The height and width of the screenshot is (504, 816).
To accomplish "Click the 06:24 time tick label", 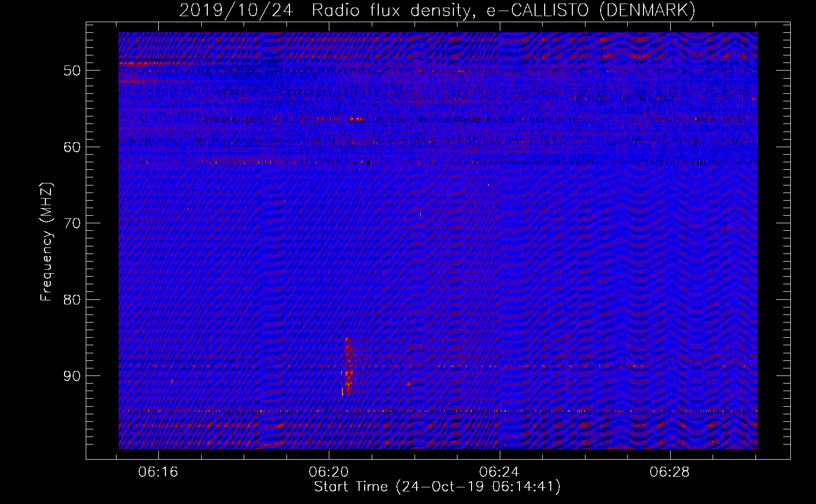I will [499, 472].
